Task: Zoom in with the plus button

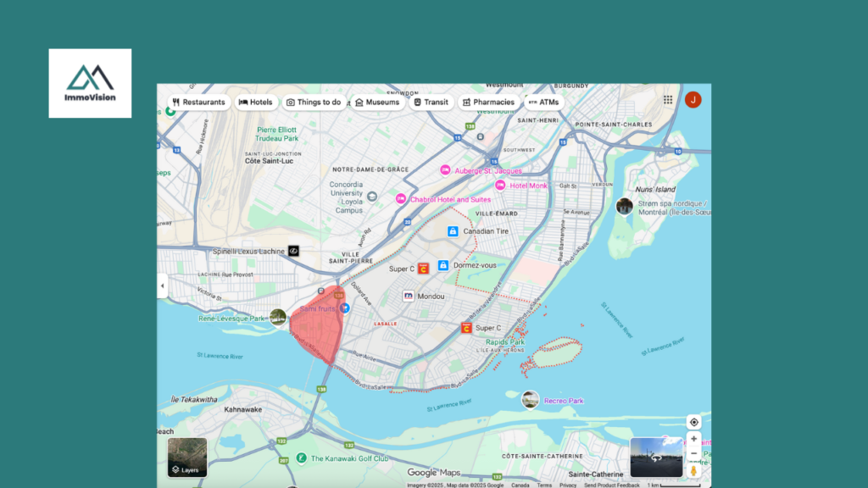Action: [693, 439]
